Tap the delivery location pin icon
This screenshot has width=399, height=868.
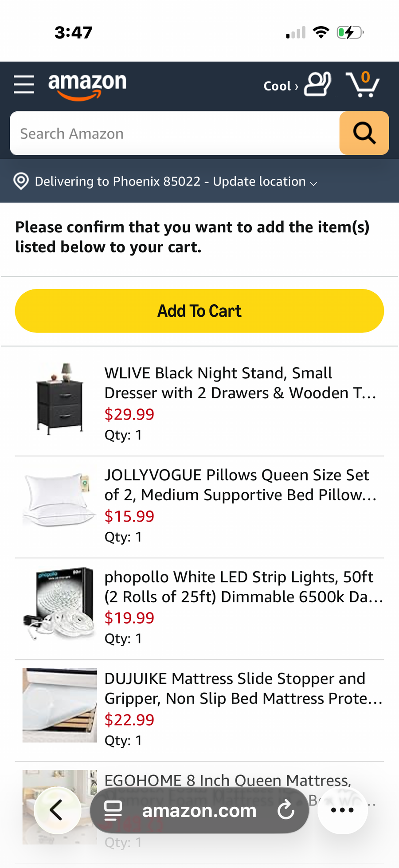[21, 181]
